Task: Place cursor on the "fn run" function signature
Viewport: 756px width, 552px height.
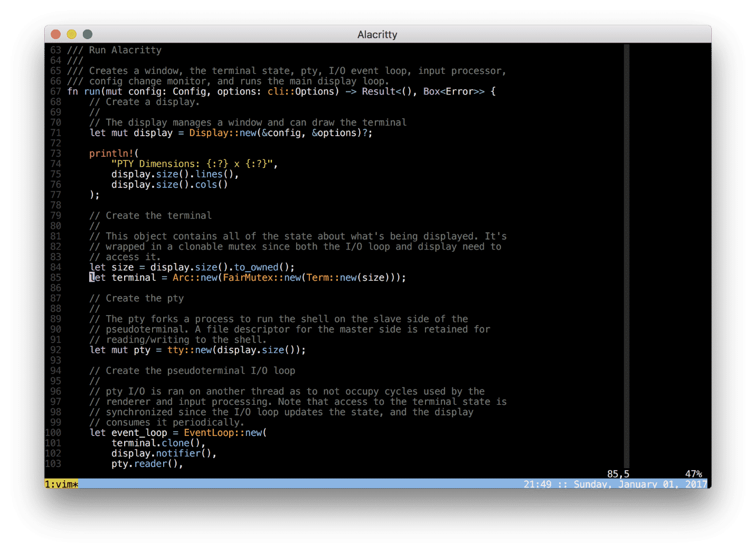Action: tap(84, 91)
